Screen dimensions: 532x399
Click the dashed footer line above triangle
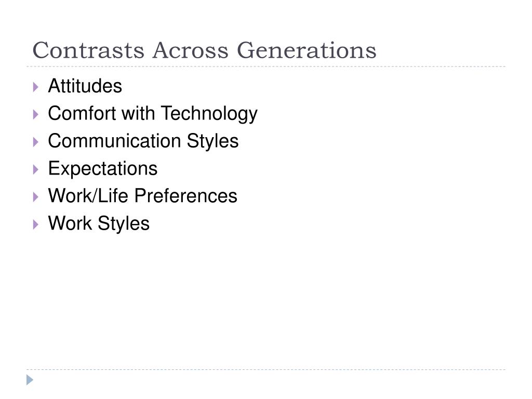click(x=266, y=369)
